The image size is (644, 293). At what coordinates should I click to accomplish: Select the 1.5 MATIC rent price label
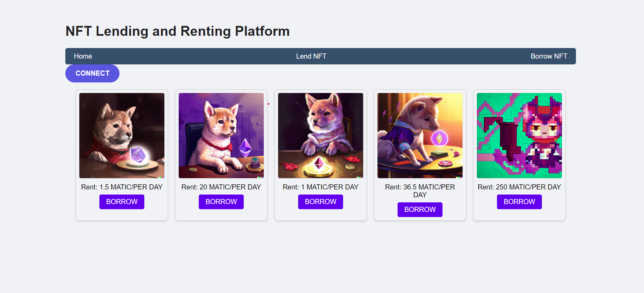[122, 187]
